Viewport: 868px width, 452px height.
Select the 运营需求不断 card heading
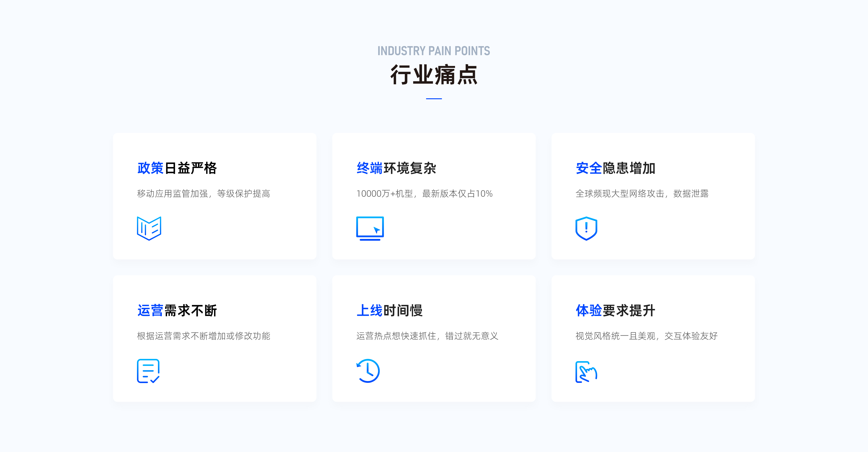[177, 311]
